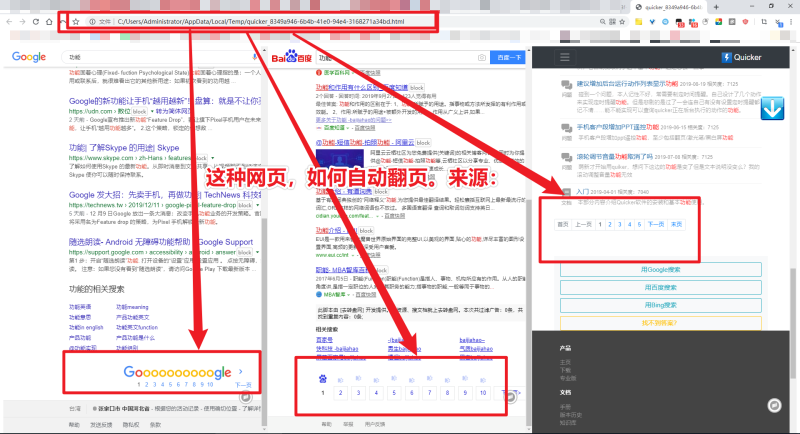800x434 pixels.
Task: Click the Quicker footer 版本历史 link
Action: coord(570,415)
